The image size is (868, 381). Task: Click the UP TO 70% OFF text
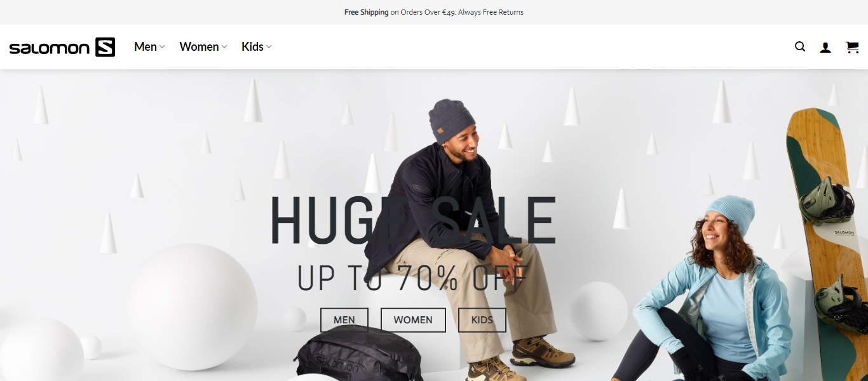click(413, 277)
